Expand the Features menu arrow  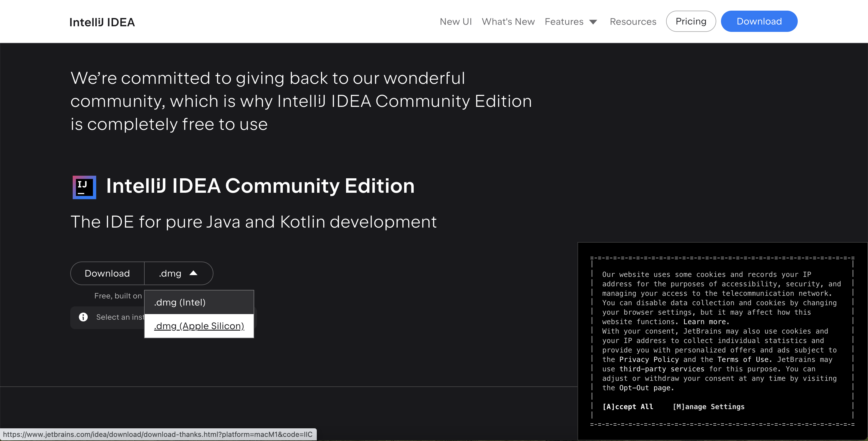pos(593,22)
